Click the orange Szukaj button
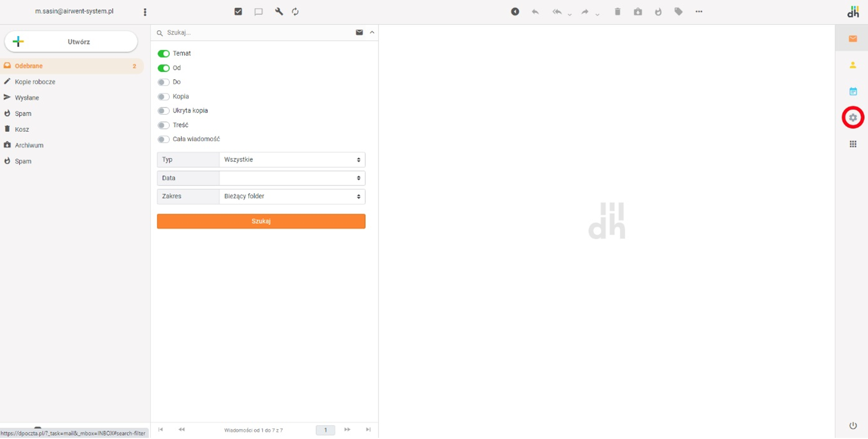Viewport: 868px width, 439px height. tap(261, 221)
